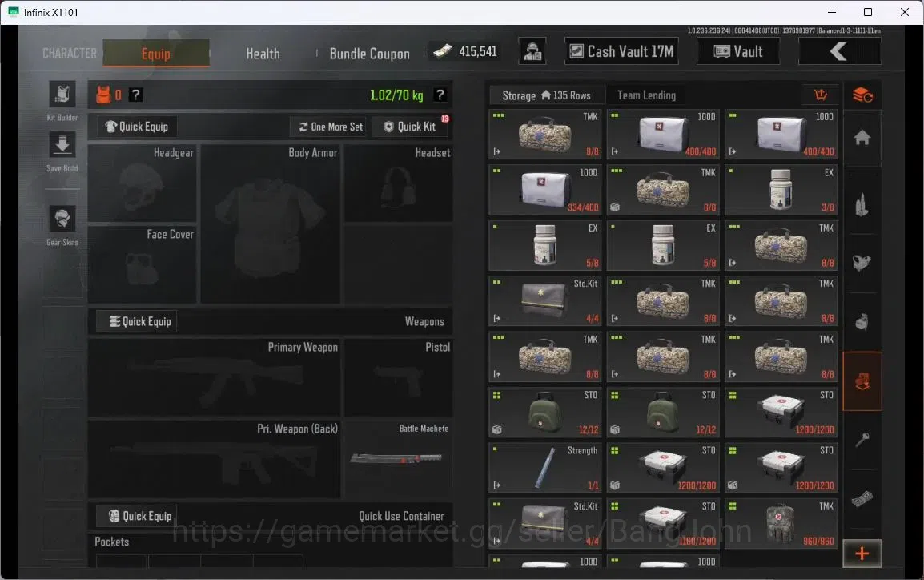Open the Quick Kit button
This screenshot has height=580, width=924.
(x=411, y=126)
